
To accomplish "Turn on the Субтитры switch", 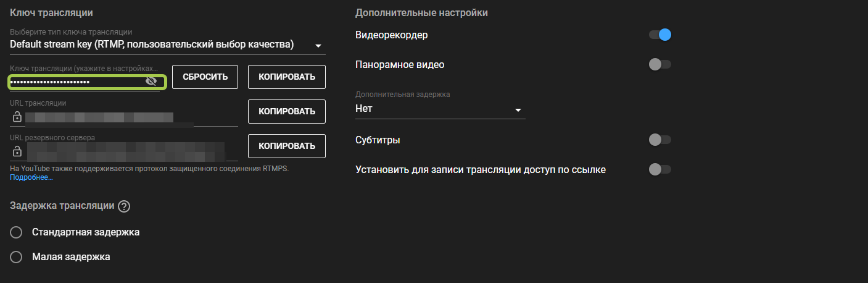I will point(659,140).
